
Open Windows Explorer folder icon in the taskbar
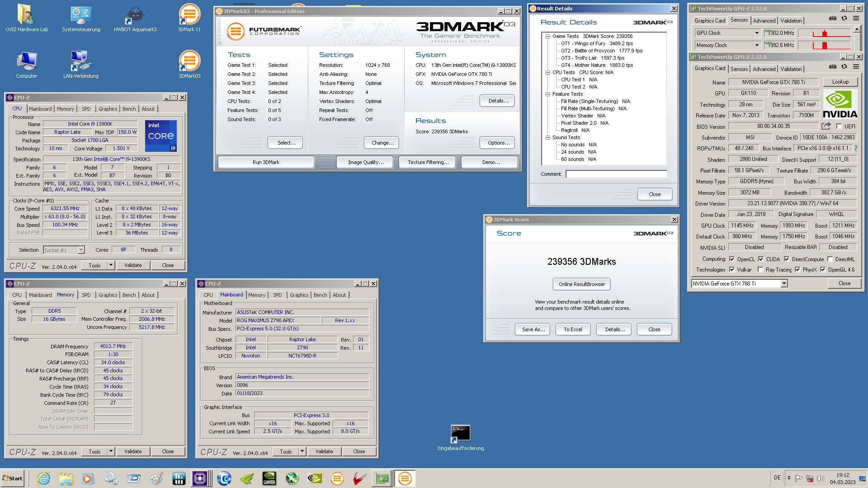66,479
